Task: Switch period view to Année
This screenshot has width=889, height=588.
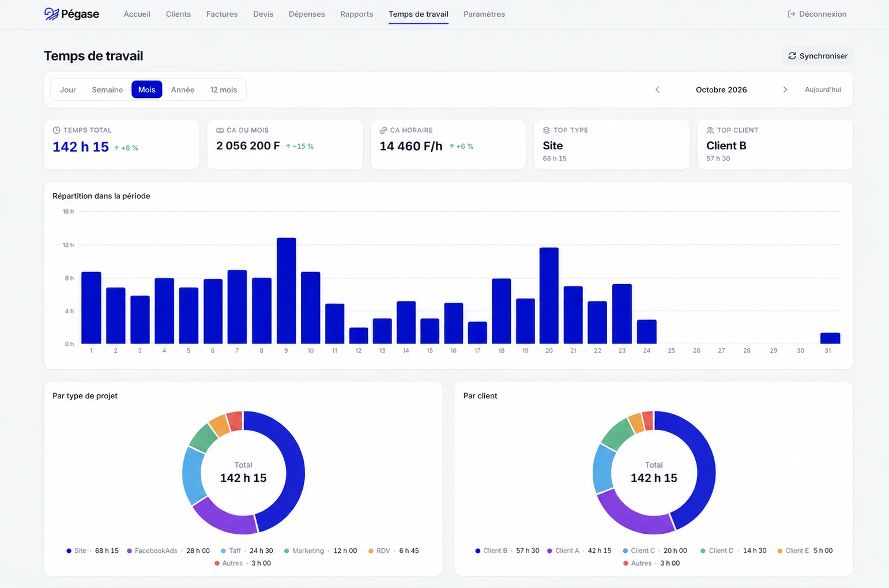Action: click(x=183, y=89)
